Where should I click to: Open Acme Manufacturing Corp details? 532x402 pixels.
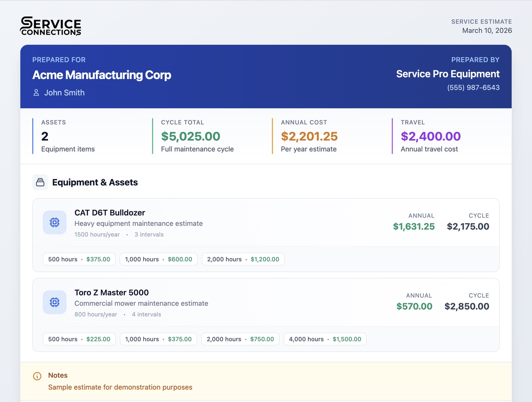coord(101,75)
